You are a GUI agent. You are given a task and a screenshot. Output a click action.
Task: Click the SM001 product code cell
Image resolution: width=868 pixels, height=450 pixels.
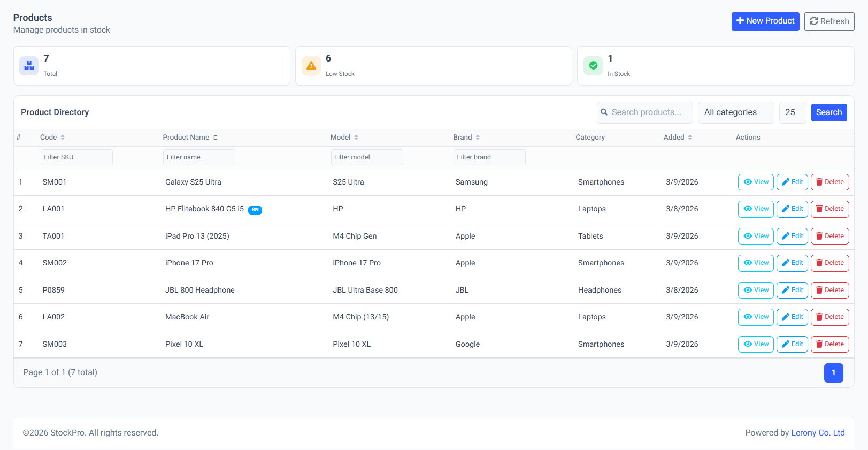click(55, 182)
